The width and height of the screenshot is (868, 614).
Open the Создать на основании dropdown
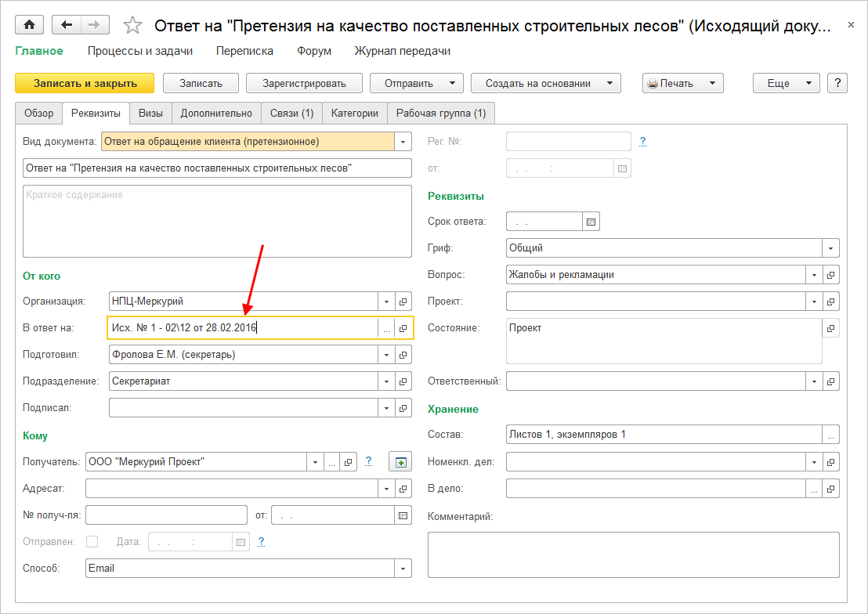(545, 83)
